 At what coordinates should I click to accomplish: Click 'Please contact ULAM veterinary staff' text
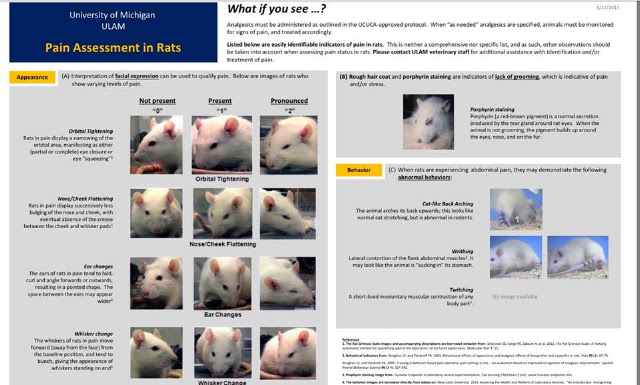(421, 52)
